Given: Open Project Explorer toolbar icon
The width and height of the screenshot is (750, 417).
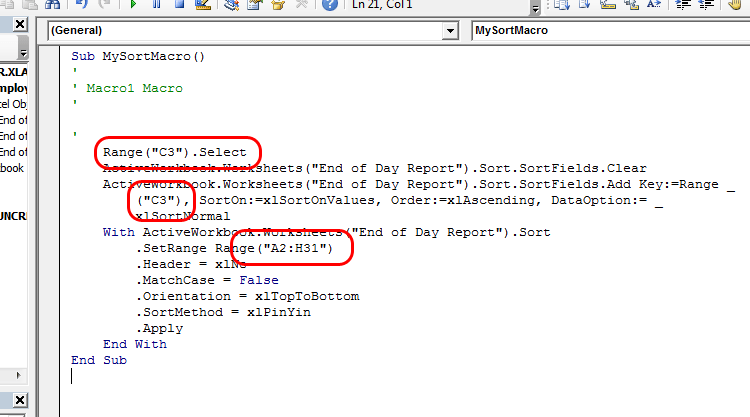Looking at the screenshot, I should tap(232, 5).
